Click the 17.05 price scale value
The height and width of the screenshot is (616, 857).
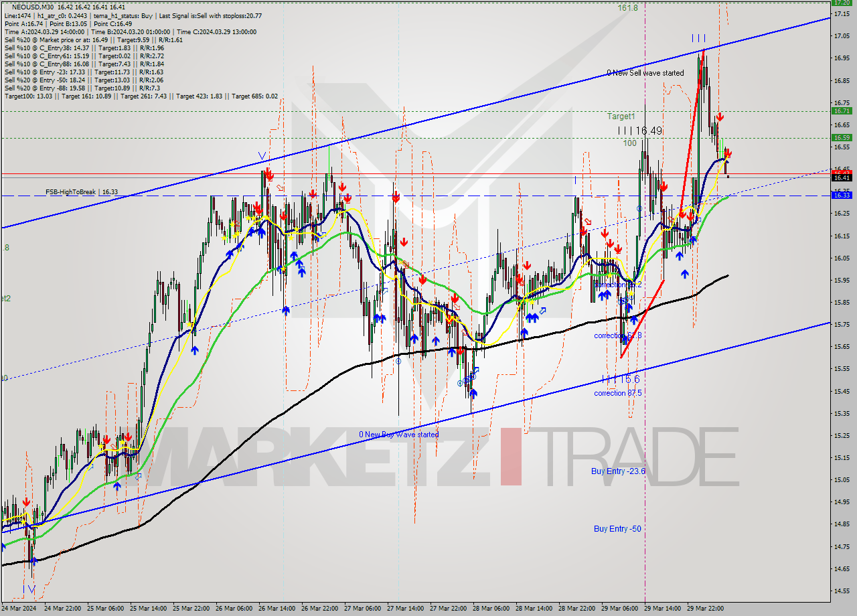click(x=842, y=36)
